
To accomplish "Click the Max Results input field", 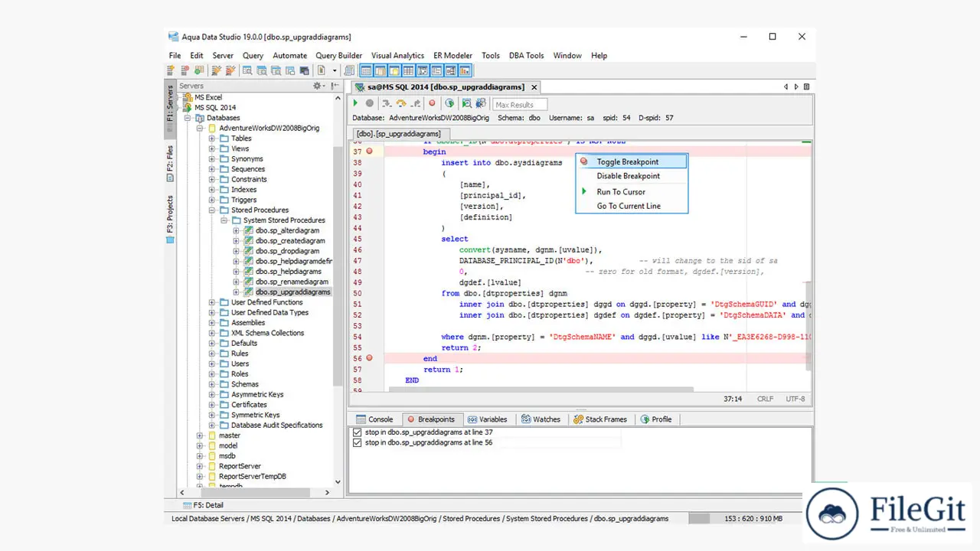I will click(x=520, y=104).
